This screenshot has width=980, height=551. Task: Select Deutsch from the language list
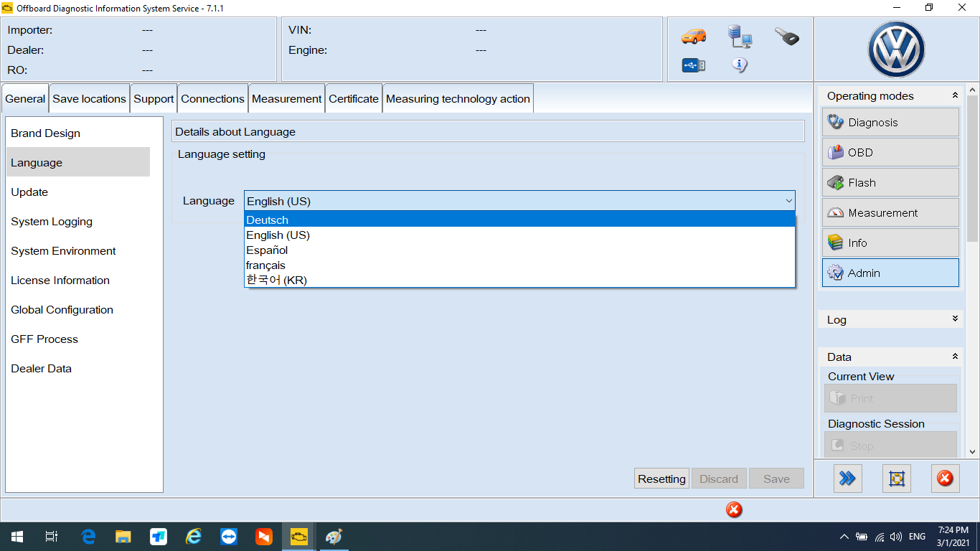(x=267, y=220)
